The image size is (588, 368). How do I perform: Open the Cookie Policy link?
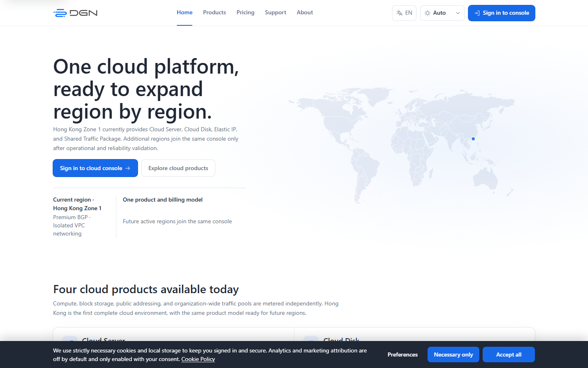tap(198, 359)
